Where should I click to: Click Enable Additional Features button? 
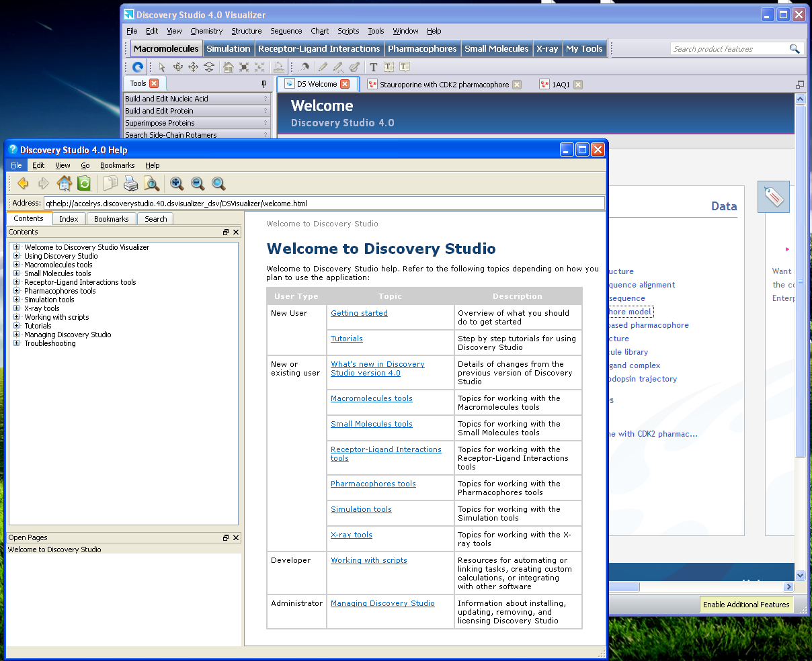tap(746, 605)
